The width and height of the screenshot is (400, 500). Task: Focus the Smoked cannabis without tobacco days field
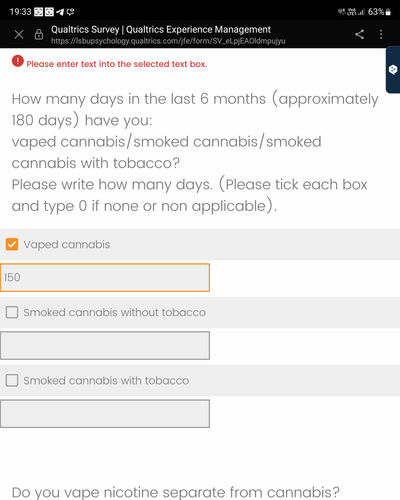105,345
